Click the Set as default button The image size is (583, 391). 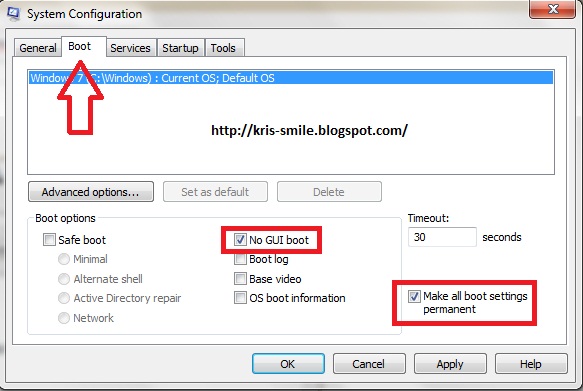click(x=215, y=192)
